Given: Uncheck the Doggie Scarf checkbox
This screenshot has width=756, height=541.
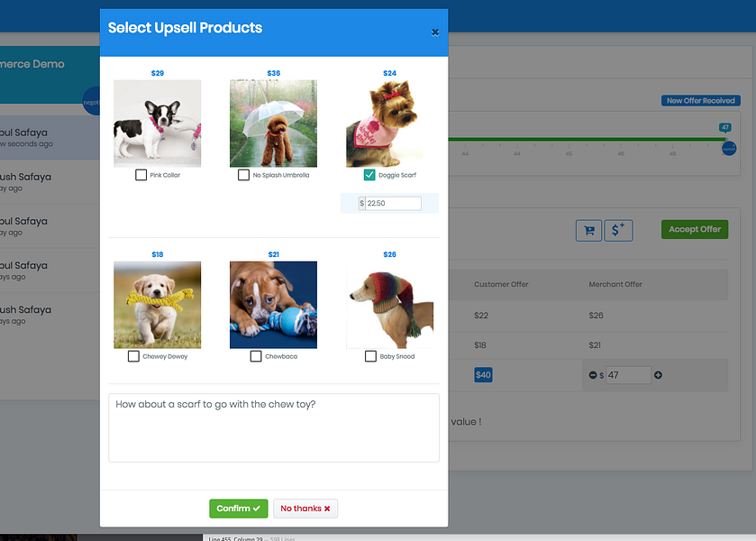Looking at the screenshot, I should [369, 175].
